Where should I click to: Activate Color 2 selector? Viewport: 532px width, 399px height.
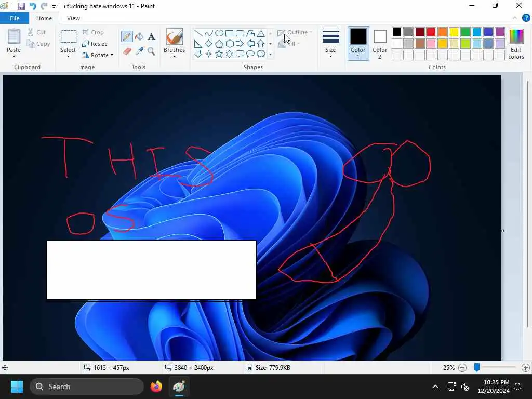380,44
